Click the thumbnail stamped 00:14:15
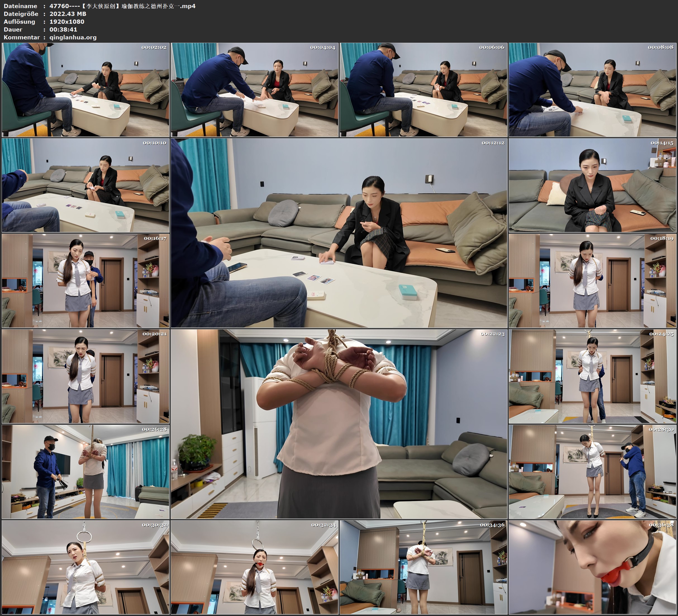This screenshot has width=678, height=616. click(x=593, y=185)
